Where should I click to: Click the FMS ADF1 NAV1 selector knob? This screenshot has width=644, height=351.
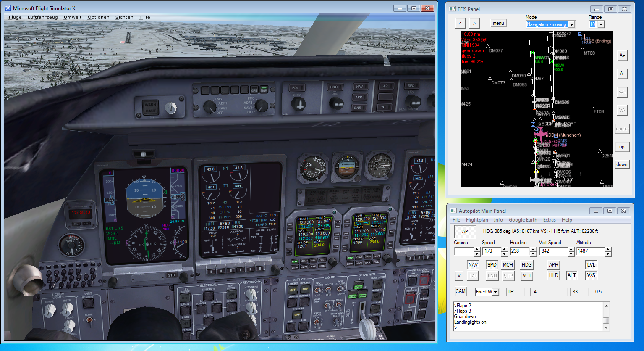click(x=209, y=107)
